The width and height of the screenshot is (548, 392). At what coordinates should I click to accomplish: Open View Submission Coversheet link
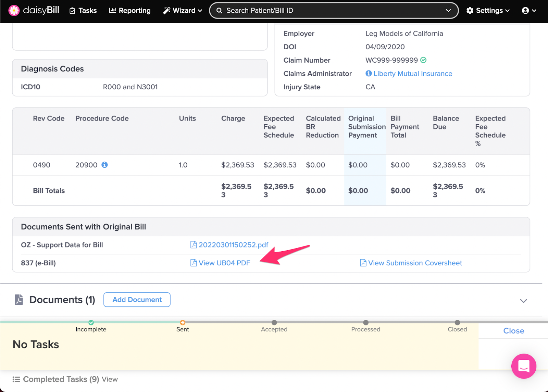415,263
